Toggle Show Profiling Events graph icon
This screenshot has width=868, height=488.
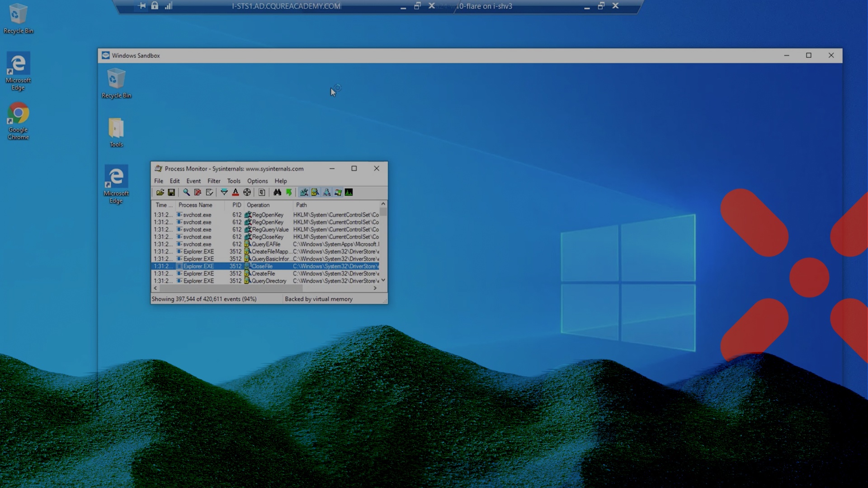click(349, 192)
